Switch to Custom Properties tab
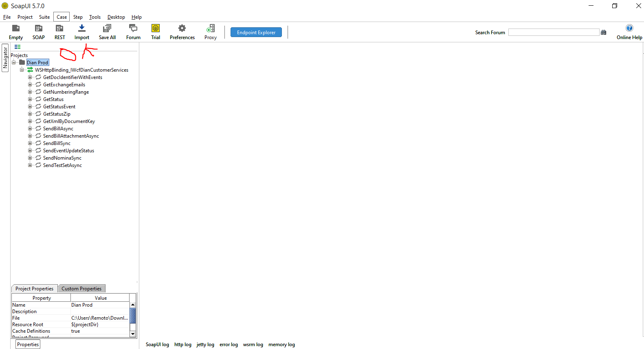Viewport: 644px width, 349px height. click(x=81, y=289)
